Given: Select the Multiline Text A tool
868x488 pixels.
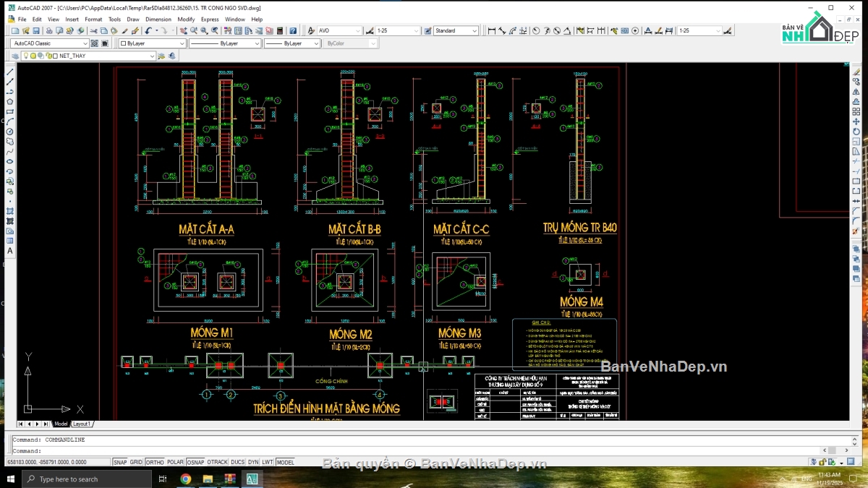Looking at the screenshot, I should click(10, 251).
